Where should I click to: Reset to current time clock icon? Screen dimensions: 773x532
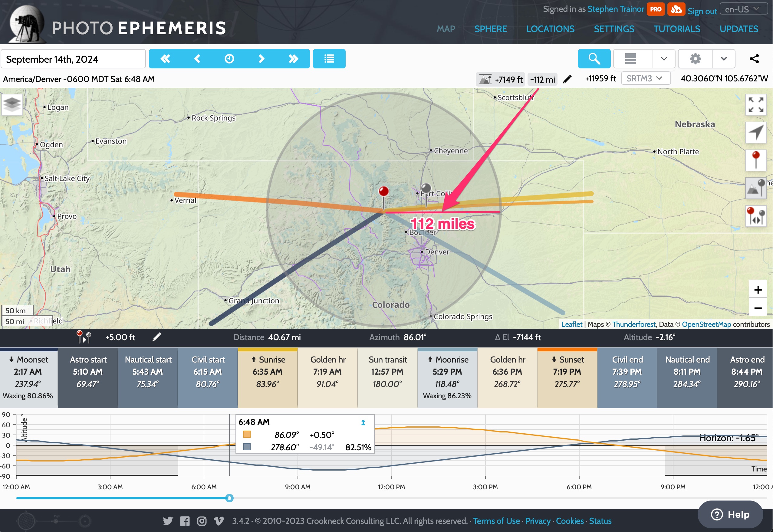click(x=229, y=59)
